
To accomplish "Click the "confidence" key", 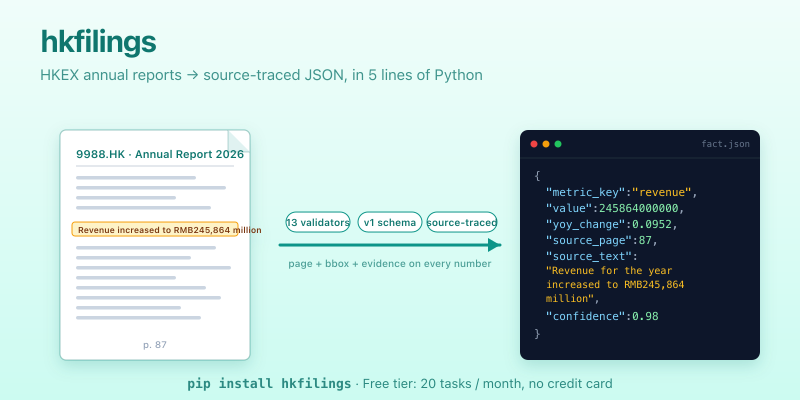I will click(x=586, y=316).
